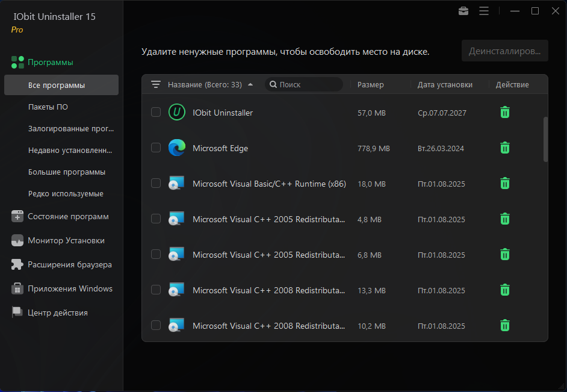Click the installer icon in the 13,3 MB row
Screen dimensions: 567x392
pyautogui.click(x=176, y=290)
